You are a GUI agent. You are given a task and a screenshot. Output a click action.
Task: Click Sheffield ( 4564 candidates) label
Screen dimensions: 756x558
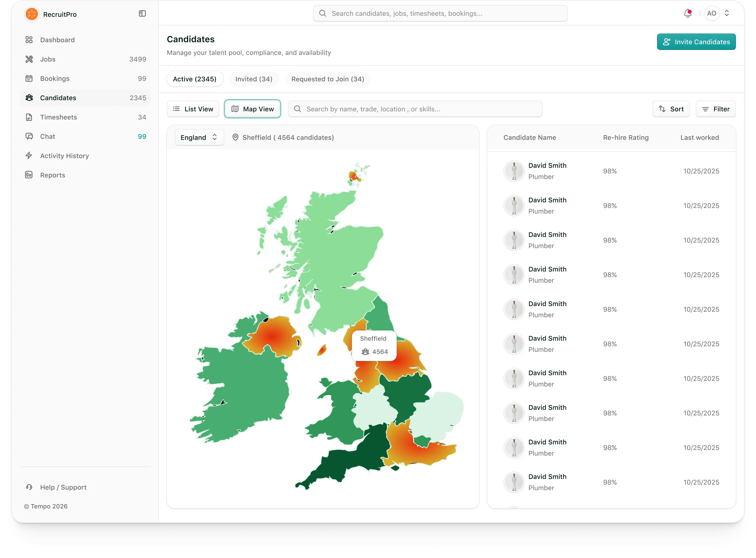point(288,138)
